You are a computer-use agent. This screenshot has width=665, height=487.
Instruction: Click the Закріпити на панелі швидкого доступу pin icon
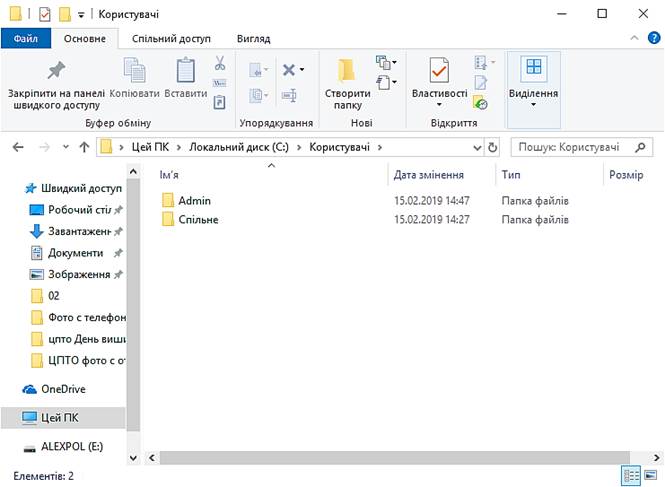[56, 70]
